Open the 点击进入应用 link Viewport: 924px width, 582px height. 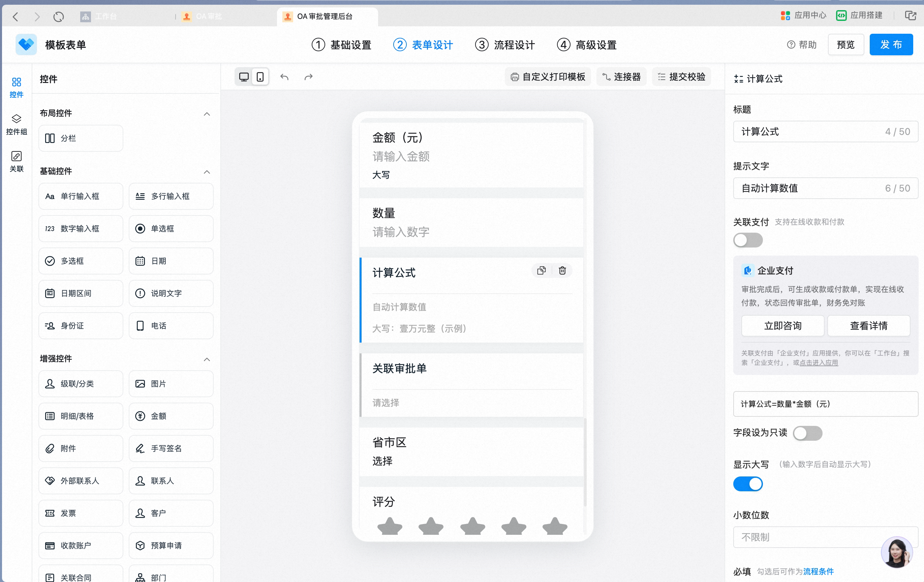(819, 363)
